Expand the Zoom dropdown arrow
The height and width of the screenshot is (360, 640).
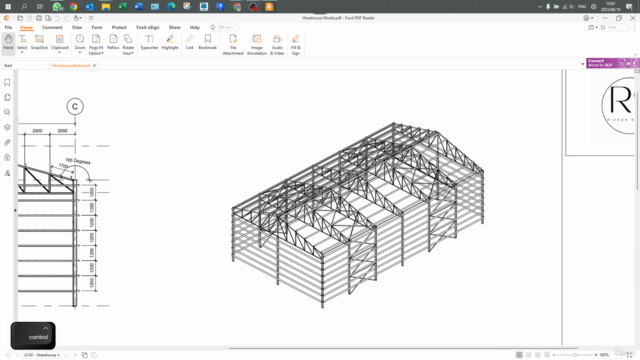tap(80, 53)
